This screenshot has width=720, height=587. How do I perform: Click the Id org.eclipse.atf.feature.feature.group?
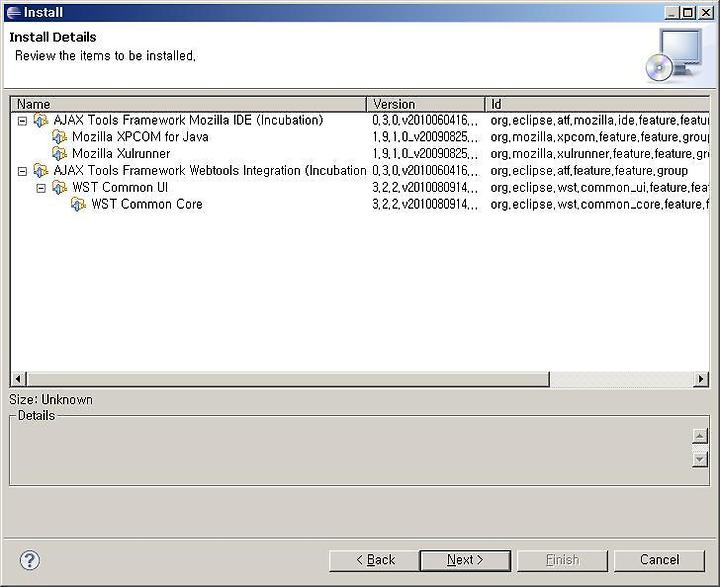tap(589, 171)
